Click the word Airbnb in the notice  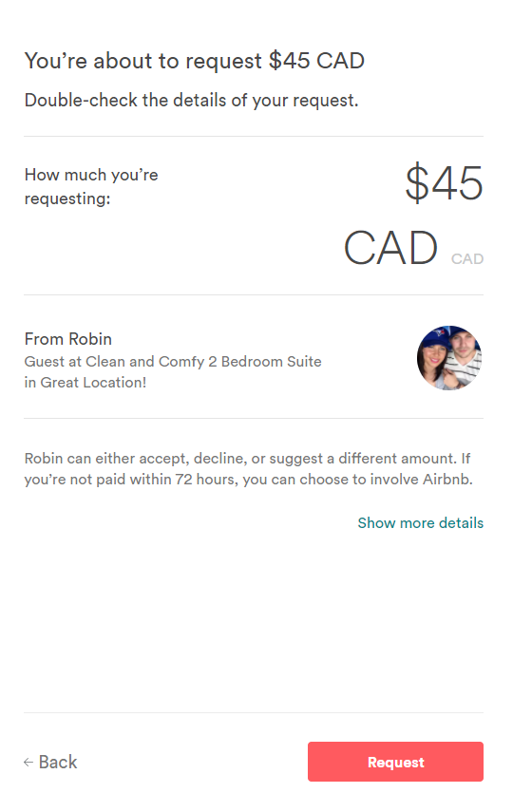(447, 480)
